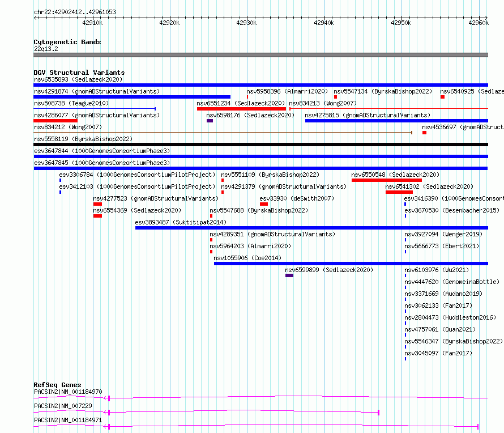Open nsv3371669 (Audano2019) variant

pyautogui.click(x=443, y=294)
